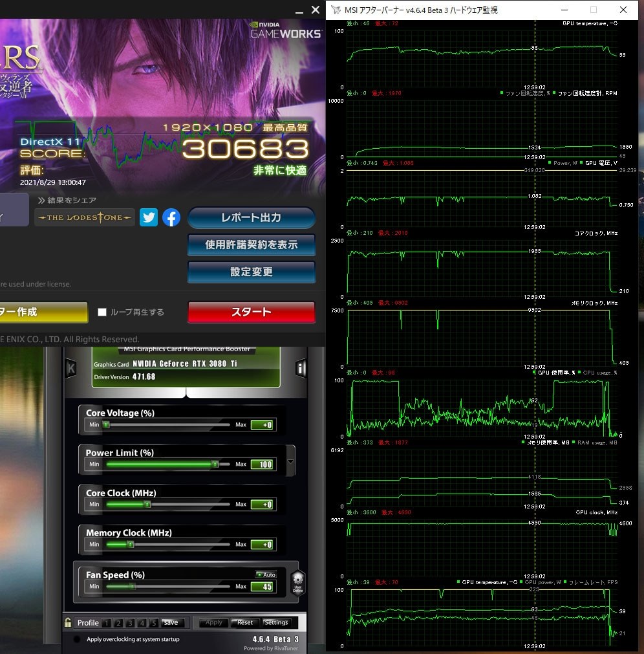Toggle the ループ再生する loop checkbox

(x=102, y=312)
